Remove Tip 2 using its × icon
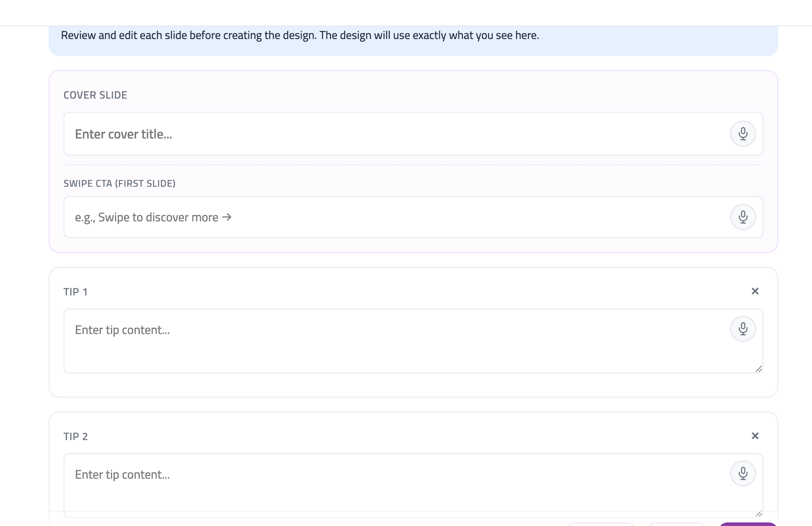 (755, 435)
